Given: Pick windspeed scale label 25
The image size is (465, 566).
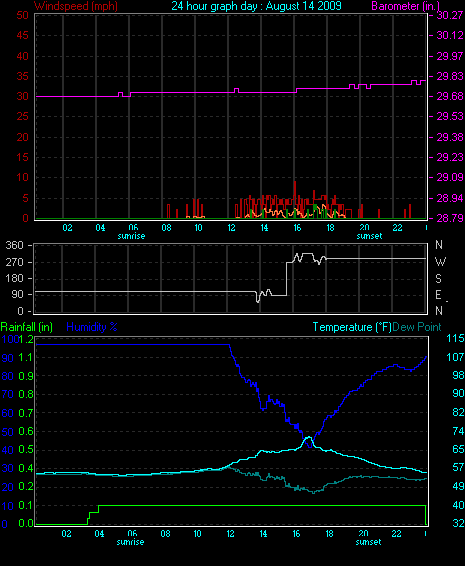Looking at the screenshot, I should [x=22, y=117].
